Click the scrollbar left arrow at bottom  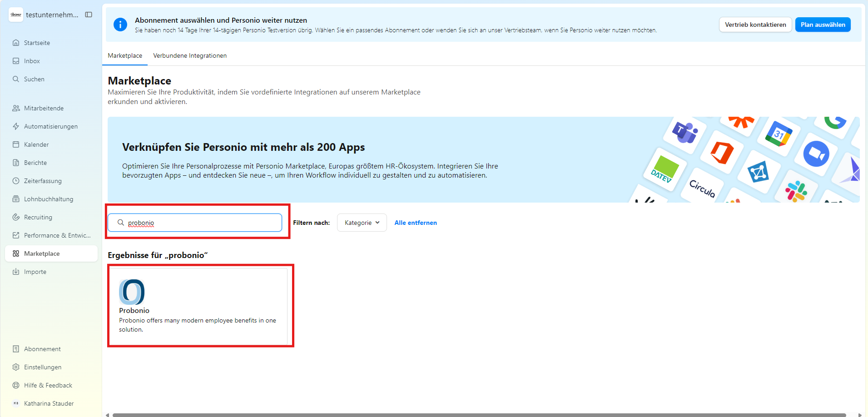(107, 415)
